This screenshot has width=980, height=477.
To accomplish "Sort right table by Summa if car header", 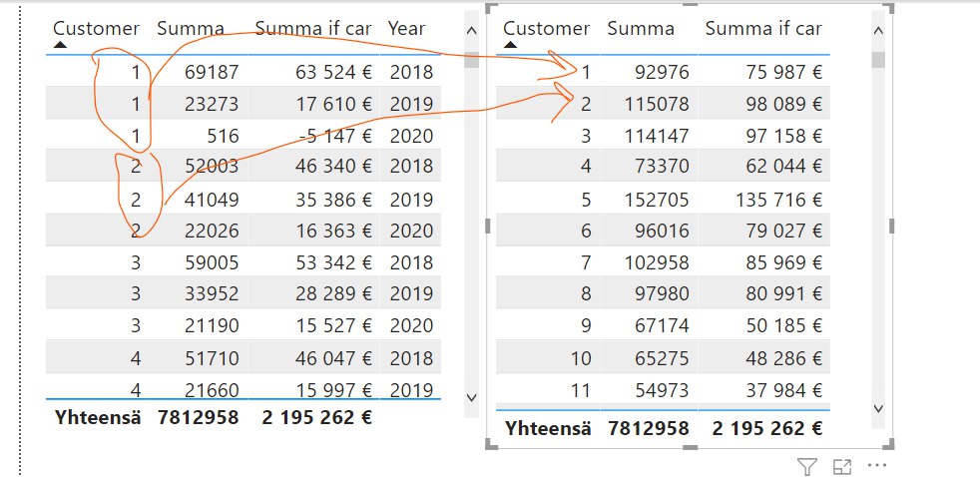I will tap(763, 28).
